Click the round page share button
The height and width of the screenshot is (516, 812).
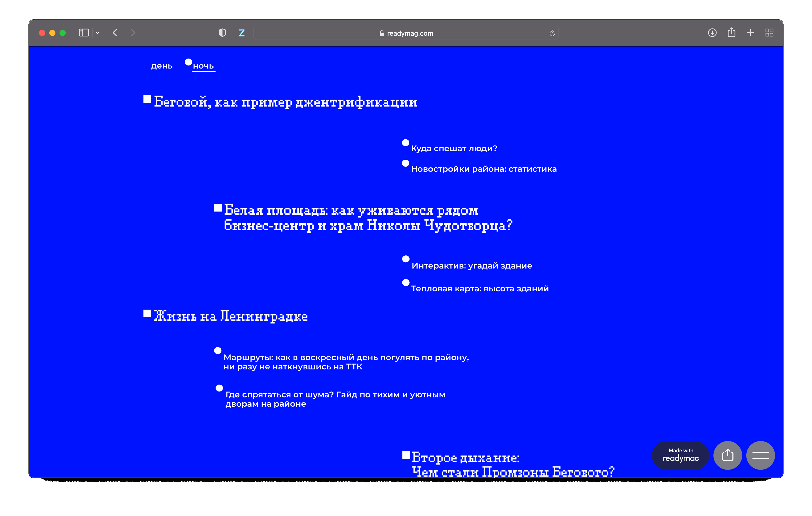(x=727, y=455)
